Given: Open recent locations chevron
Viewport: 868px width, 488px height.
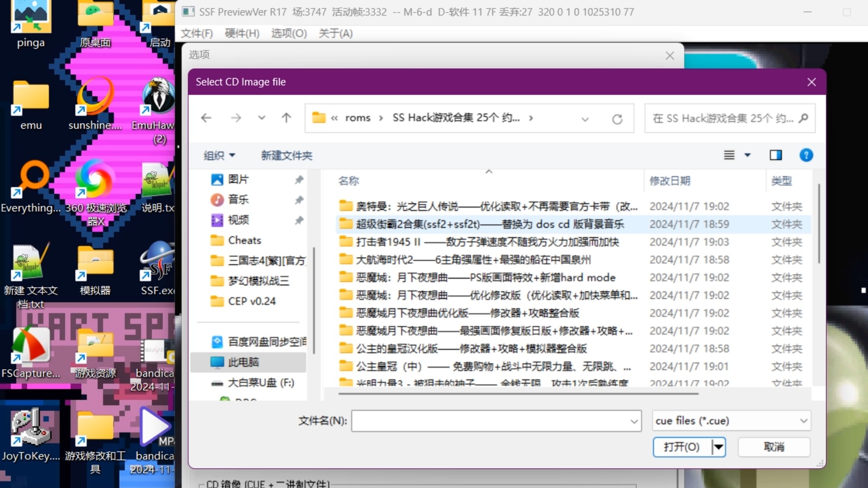Looking at the screenshot, I should click(261, 118).
